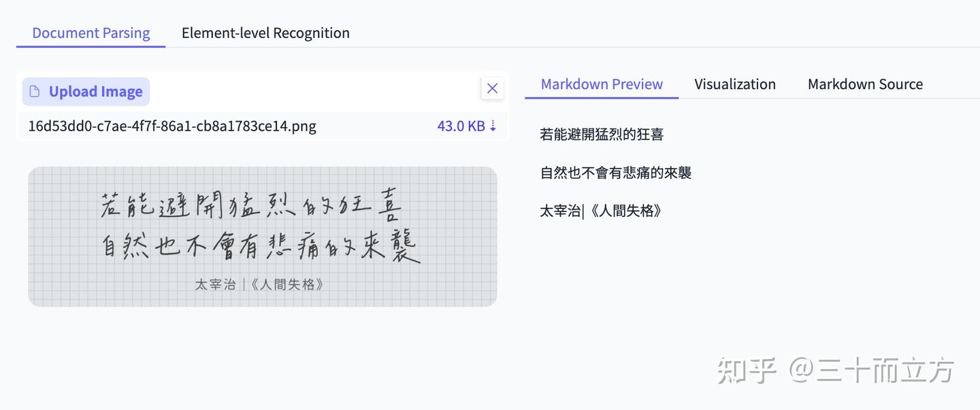The image size is (980, 410).
Task: Click the handwritten quote image thumbnail
Action: tap(263, 236)
